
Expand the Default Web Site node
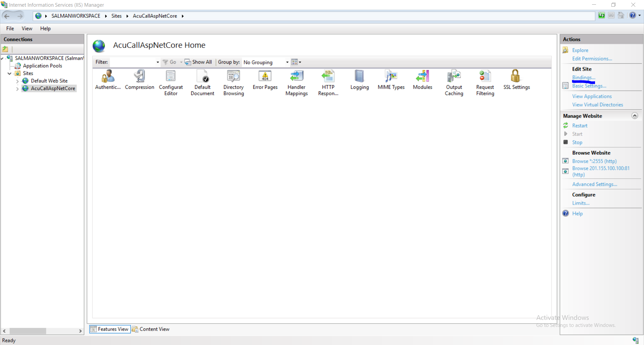[x=17, y=81]
